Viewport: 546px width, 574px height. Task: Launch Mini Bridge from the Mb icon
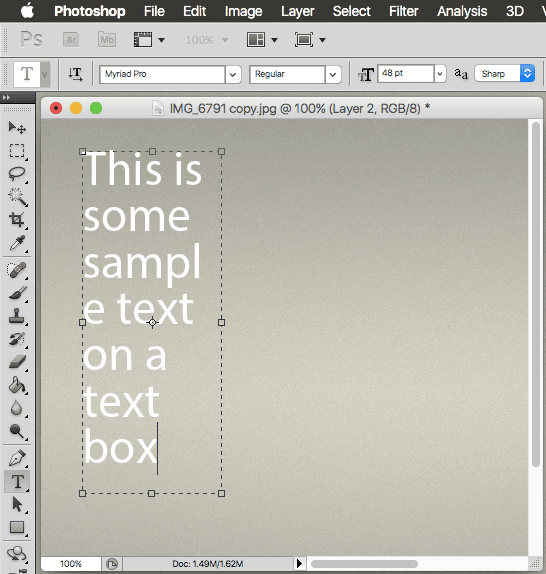[107, 40]
